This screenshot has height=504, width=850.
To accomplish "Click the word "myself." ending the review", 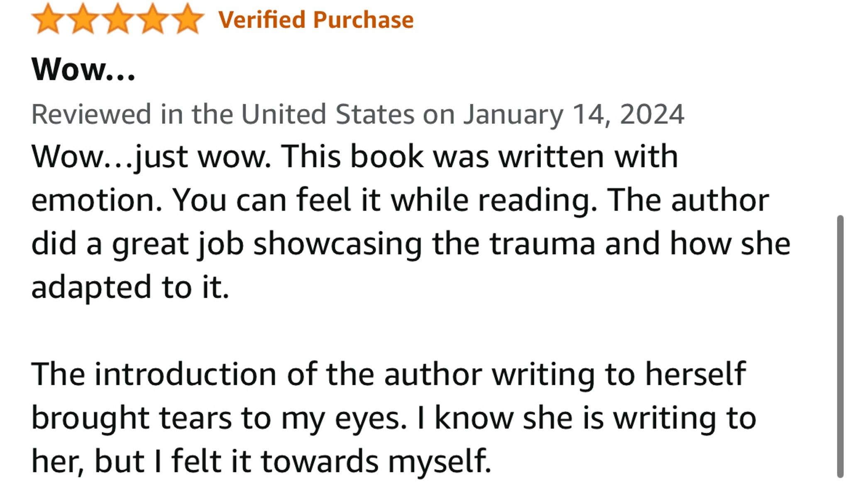I will click(440, 462).
